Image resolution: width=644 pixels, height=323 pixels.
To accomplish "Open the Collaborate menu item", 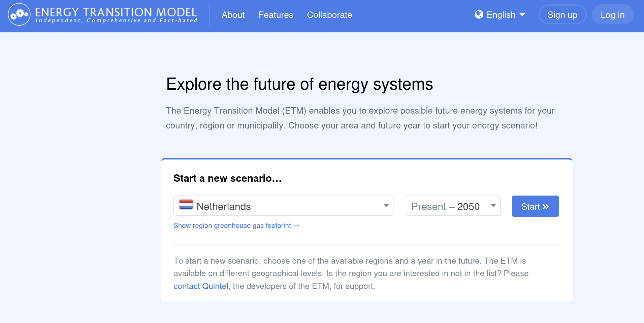I will point(329,15).
